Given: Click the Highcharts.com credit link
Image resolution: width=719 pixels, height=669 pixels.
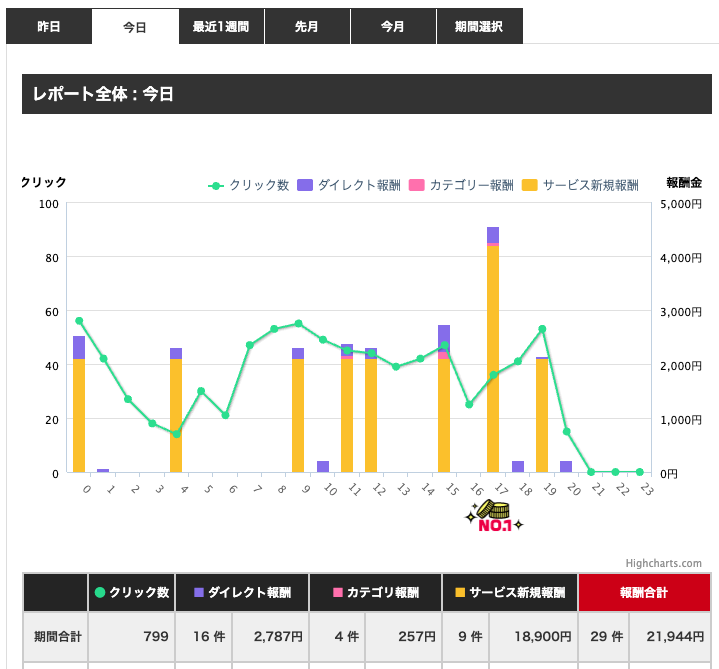Looking at the screenshot, I should 664,563.
